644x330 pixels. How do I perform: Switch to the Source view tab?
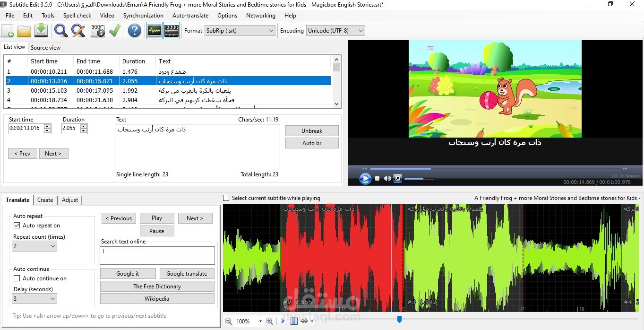pos(45,47)
